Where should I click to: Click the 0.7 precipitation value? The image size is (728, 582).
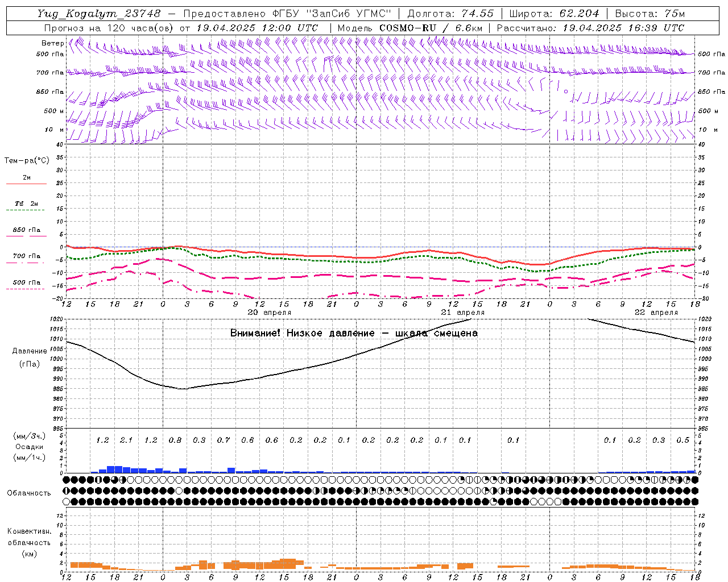click(224, 440)
